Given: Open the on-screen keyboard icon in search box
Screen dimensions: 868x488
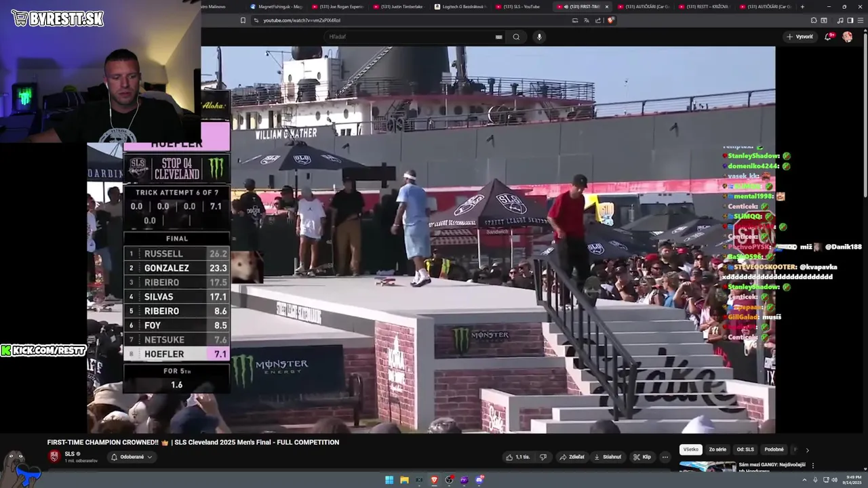Looking at the screenshot, I should coord(499,37).
